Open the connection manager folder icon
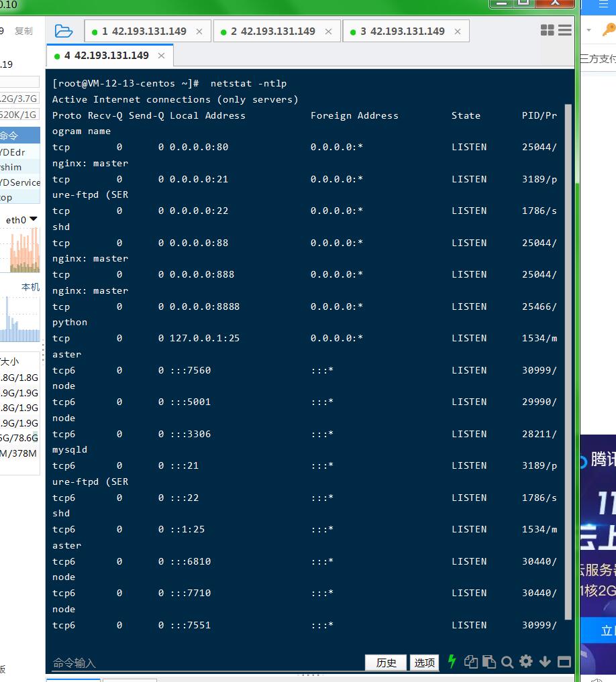The width and height of the screenshot is (616, 682). pos(63,31)
